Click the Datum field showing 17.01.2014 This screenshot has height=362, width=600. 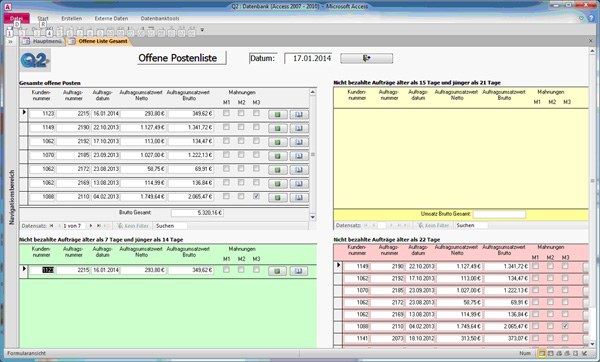click(308, 58)
